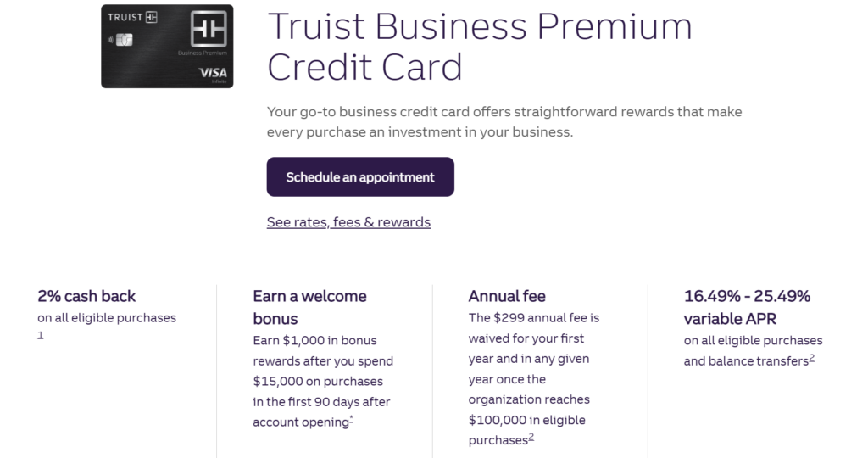This screenshot has height=458, width=868.
Task: Click the Truist logo on the card image
Action: (x=132, y=17)
